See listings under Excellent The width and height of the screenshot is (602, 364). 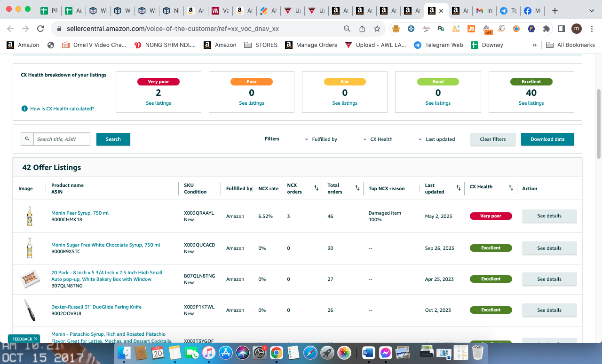[531, 103]
